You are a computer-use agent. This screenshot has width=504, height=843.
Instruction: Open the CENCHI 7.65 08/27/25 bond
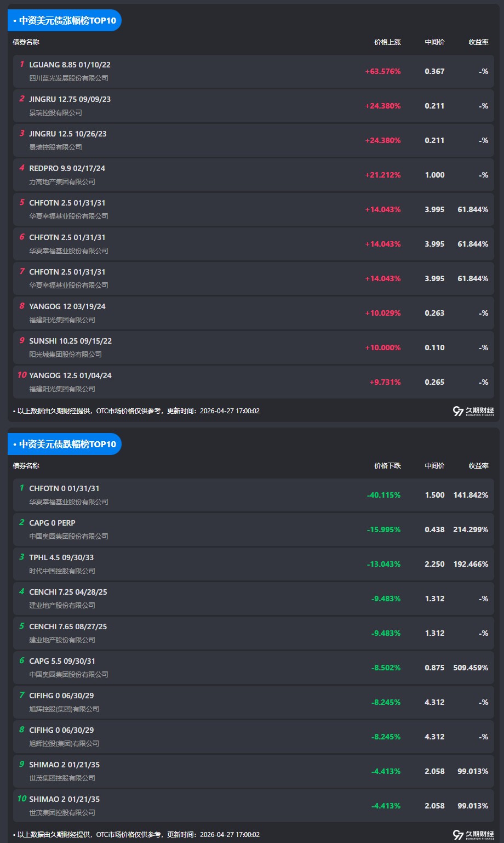click(68, 626)
